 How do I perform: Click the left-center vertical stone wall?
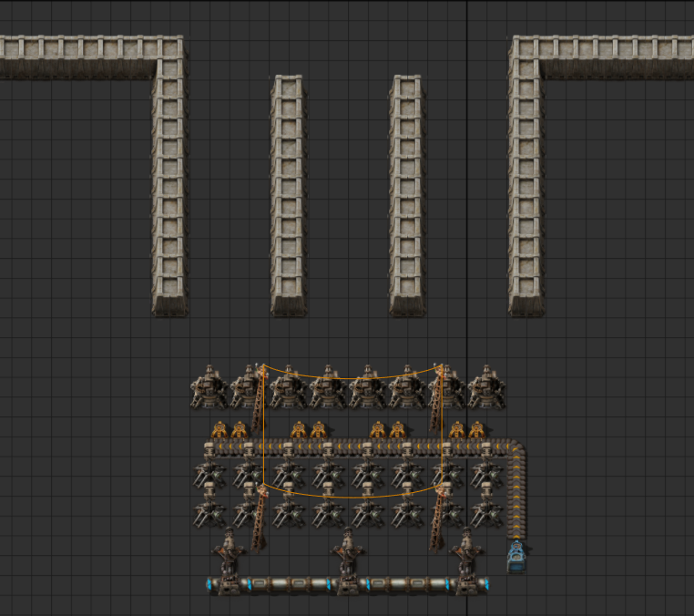tap(289, 196)
